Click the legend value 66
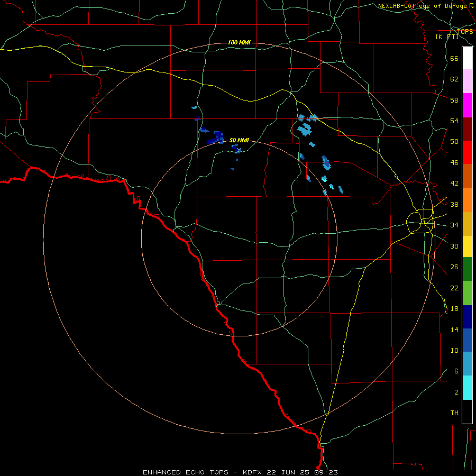The width and height of the screenshot is (476, 476). [x=454, y=58]
